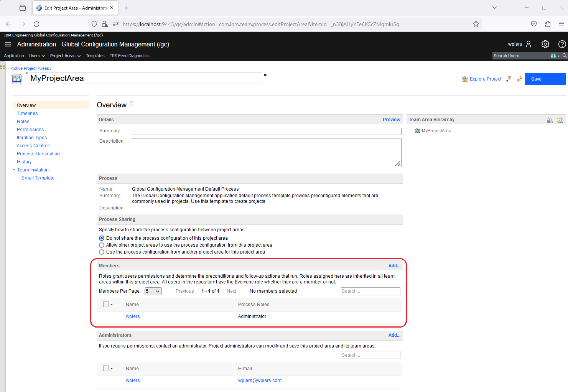Open the administration gear menu
568x392 pixels.
545,44
